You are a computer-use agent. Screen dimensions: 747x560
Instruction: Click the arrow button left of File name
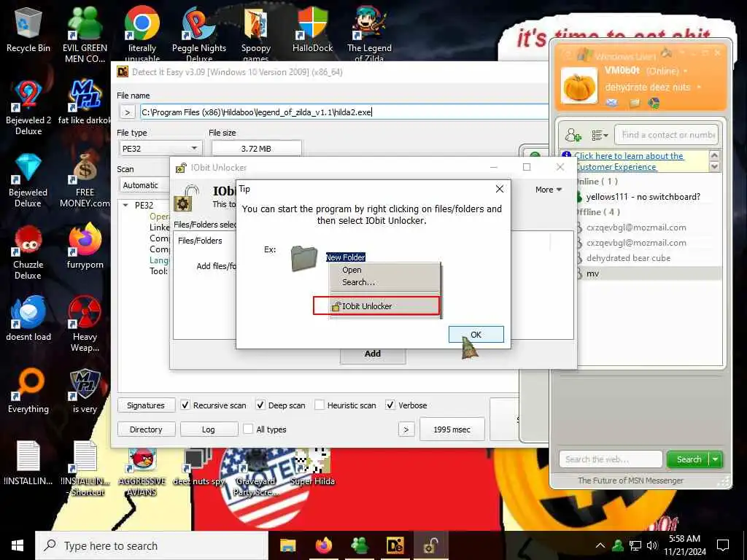click(x=127, y=112)
